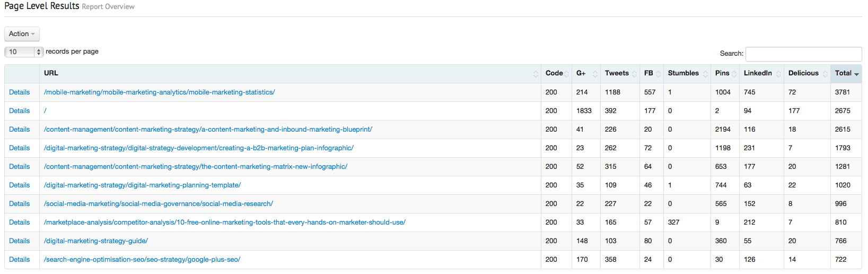Viewport: 868px width, 274px height.
Task: Sort by Delicious column sort icon
Action: pos(825,74)
